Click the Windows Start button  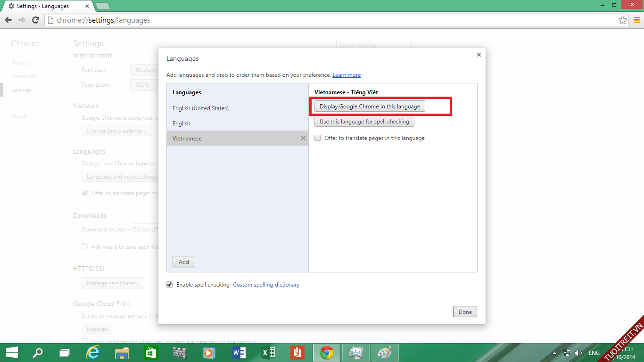pyautogui.click(x=12, y=353)
